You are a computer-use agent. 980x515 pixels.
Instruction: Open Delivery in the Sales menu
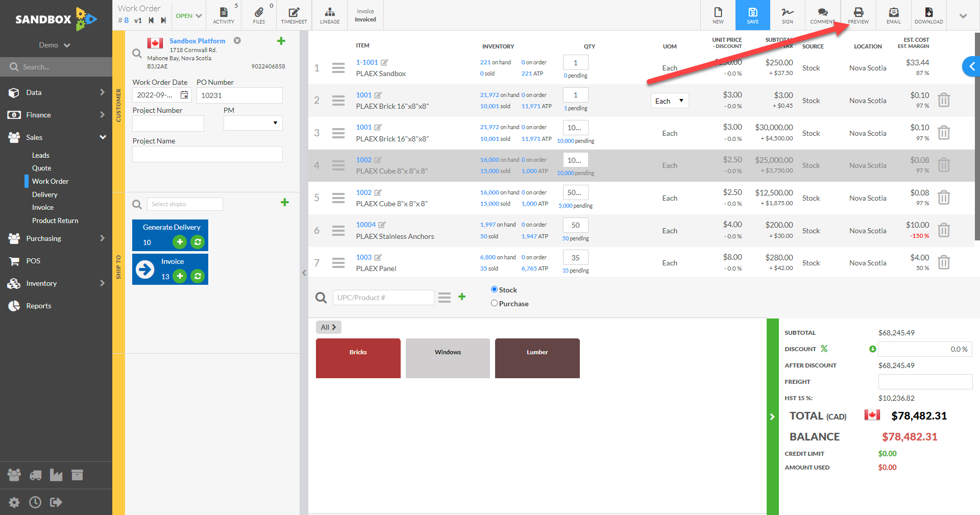(x=45, y=194)
